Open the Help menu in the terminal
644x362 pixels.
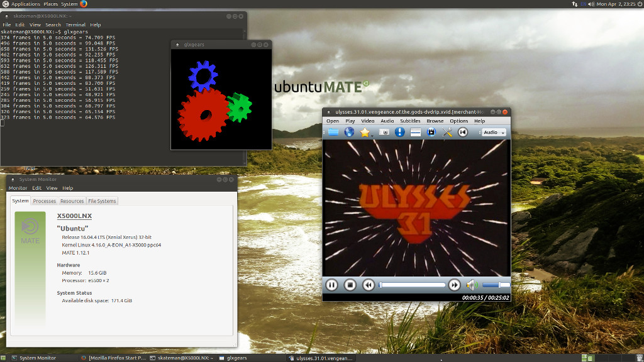pyautogui.click(x=96, y=25)
